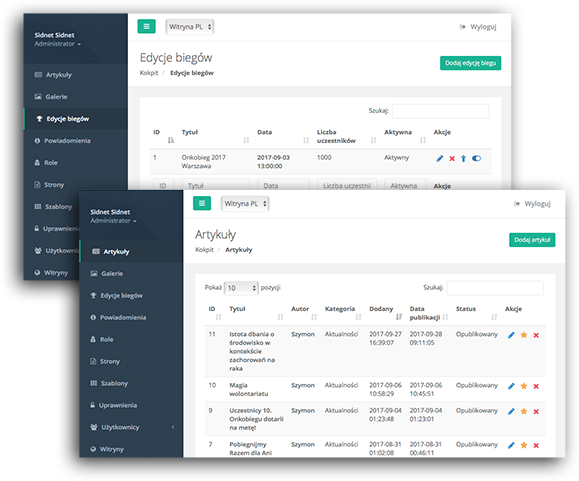Edit article 11 with pencil icon
The height and width of the screenshot is (481, 579).
(x=511, y=335)
